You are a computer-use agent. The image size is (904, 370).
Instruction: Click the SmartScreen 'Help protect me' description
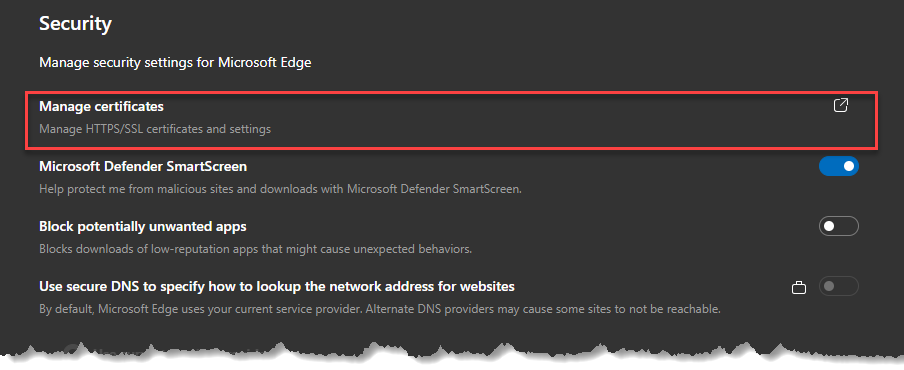point(280,189)
